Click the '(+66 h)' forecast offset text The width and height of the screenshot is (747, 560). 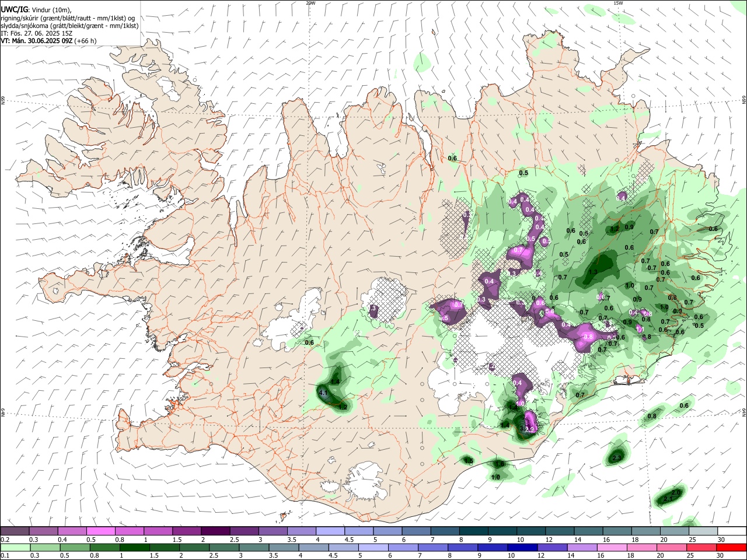pos(85,41)
